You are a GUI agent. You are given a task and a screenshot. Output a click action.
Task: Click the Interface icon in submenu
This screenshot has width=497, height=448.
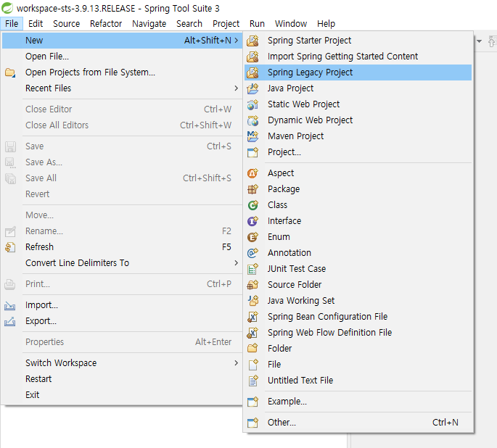pyautogui.click(x=252, y=221)
